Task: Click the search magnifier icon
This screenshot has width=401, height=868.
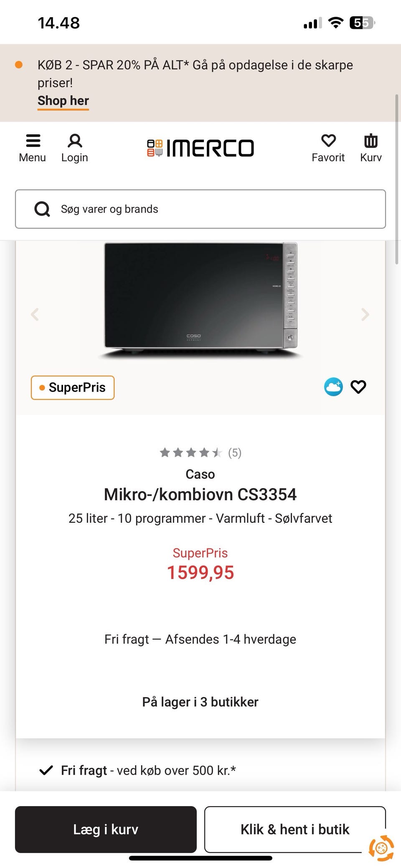Action: [x=42, y=209]
